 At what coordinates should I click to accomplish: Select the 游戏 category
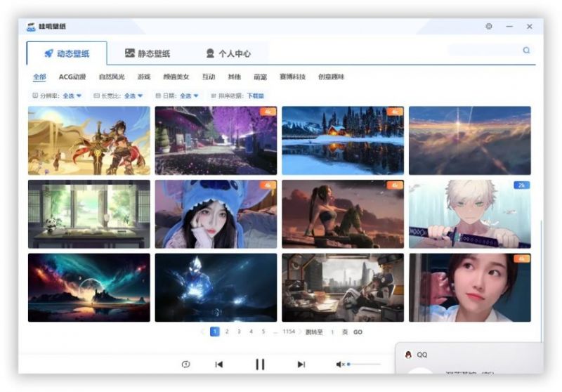144,77
